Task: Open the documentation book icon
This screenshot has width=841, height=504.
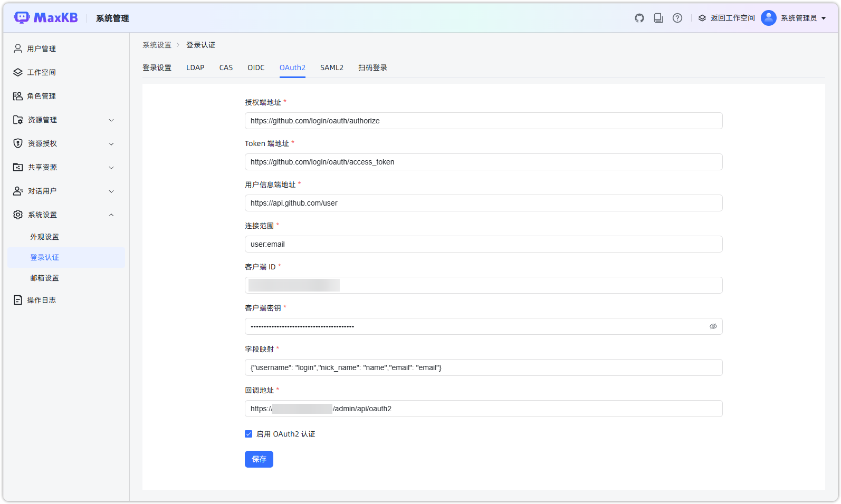Action: pos(658,18)
